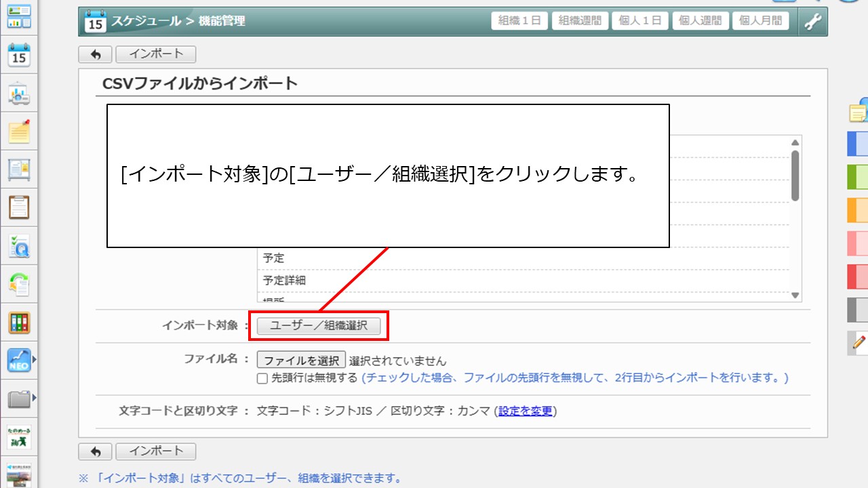Click the NEO chart icon in sidebar

click(19, 361)
